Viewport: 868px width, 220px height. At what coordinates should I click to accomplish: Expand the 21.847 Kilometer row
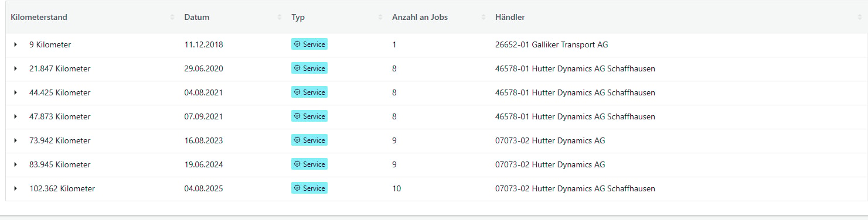point(15,68)
